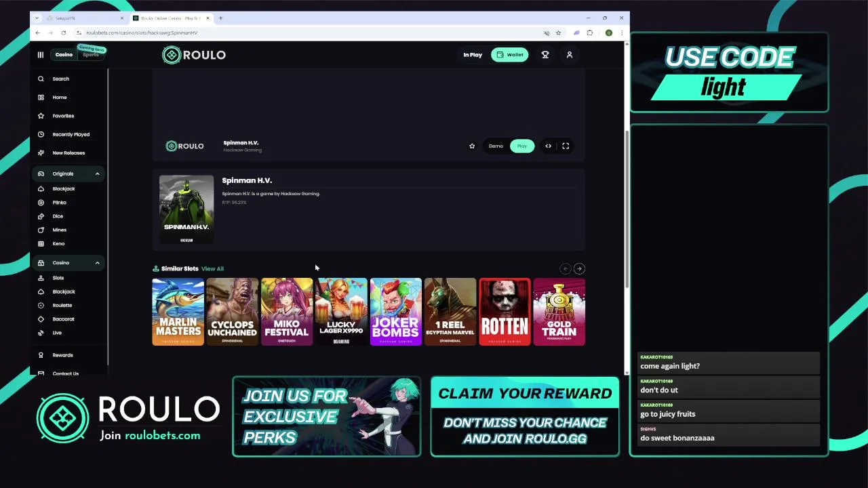The height and width of the screenshot is (488, 868).
Task: Close the SetupVPN tab
Action: (122, 18)
